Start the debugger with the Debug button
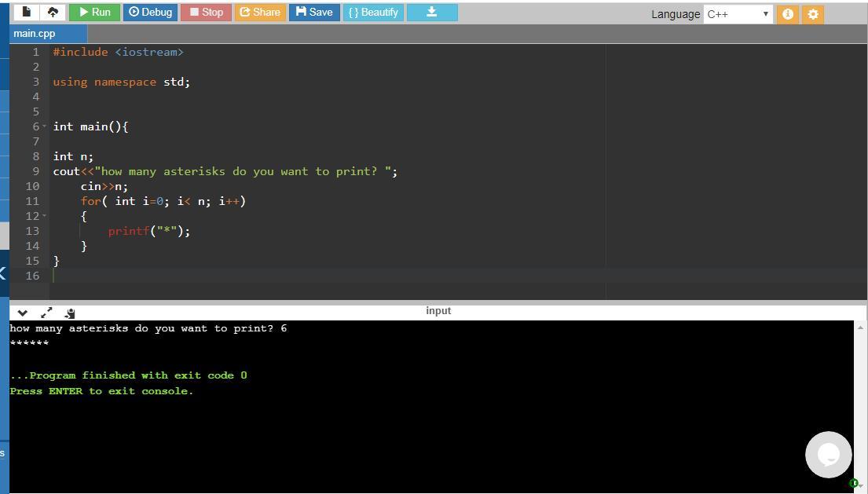The width and height of the screenshot is (868, 494). [x=150, y=12]
